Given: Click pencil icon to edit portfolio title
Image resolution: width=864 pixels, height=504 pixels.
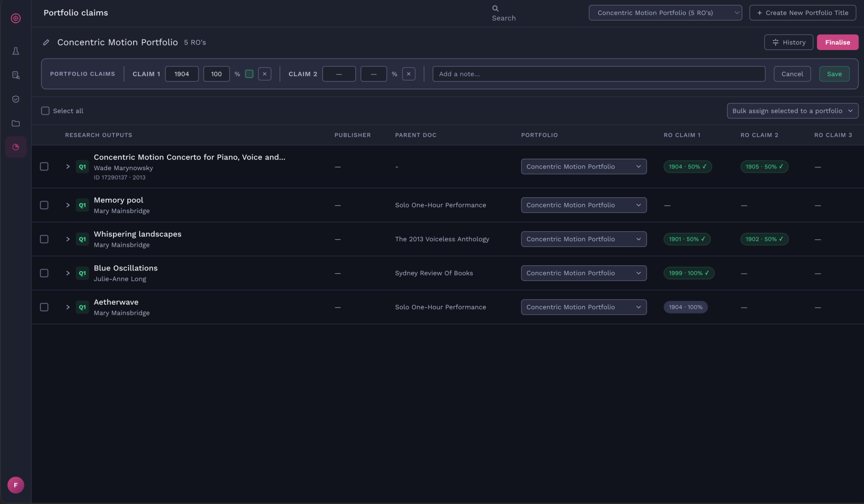Looking at the screenshot, I should 46,42.
